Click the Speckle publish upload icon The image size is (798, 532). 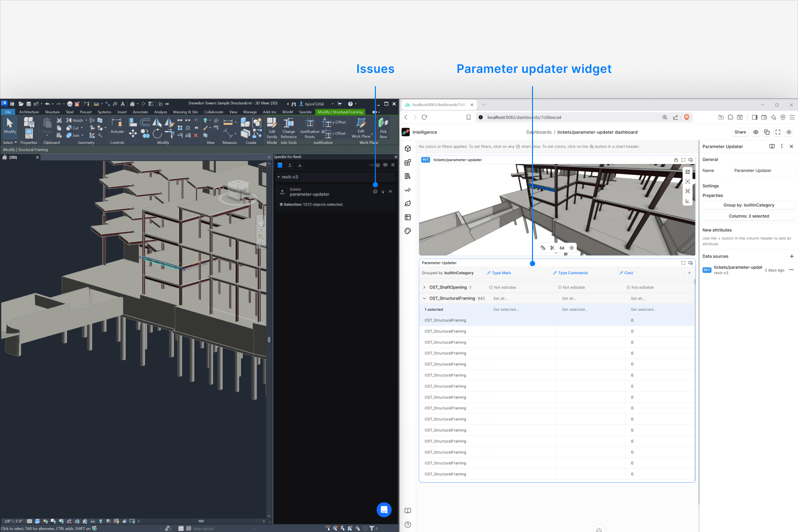(x=290, y=165)
